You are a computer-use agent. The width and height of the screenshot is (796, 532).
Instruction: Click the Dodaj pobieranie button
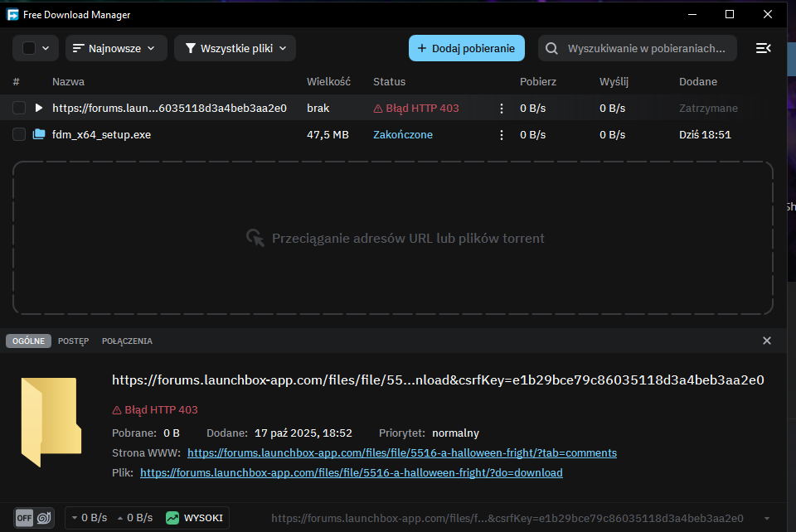pos(466,48)
